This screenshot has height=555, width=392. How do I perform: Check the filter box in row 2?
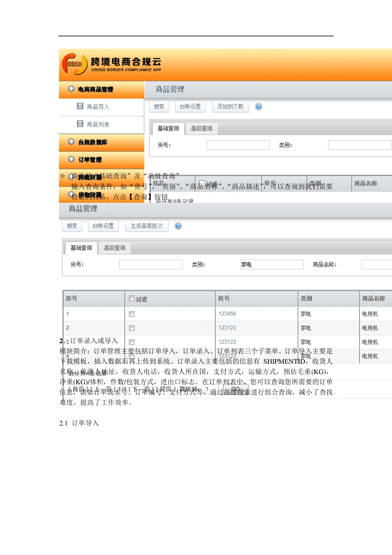coord(132,328)
